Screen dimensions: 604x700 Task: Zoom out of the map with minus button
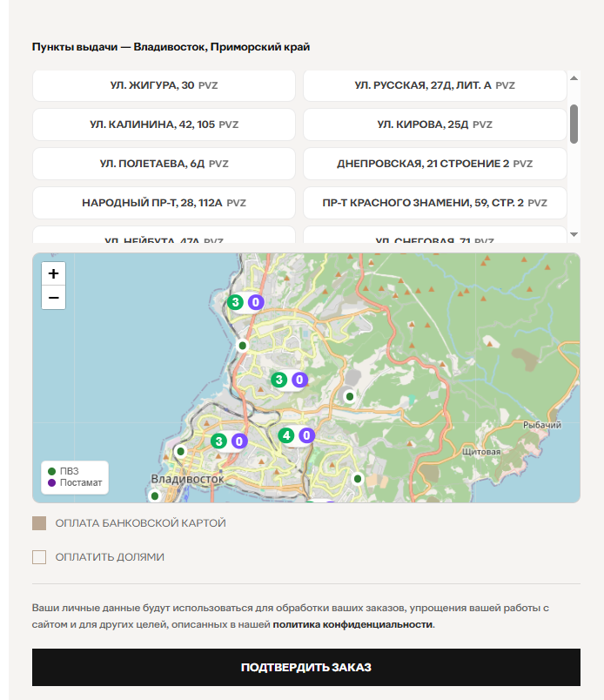pos(53,297)
